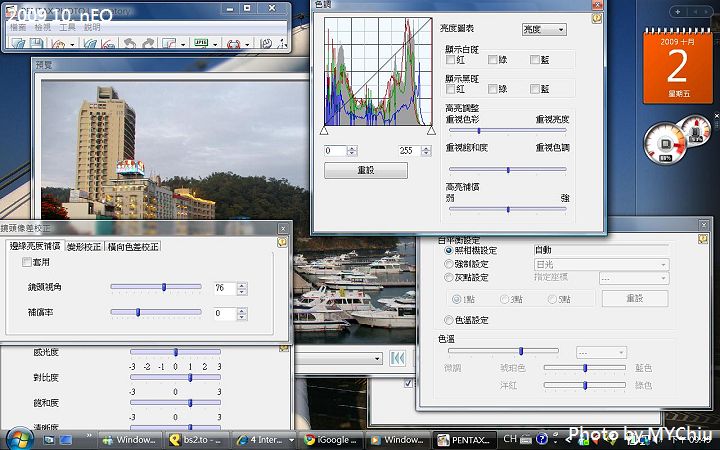Switch to the 橫向色差校正 tab
The width and height of the screenshot is (720, 450).
133,247
